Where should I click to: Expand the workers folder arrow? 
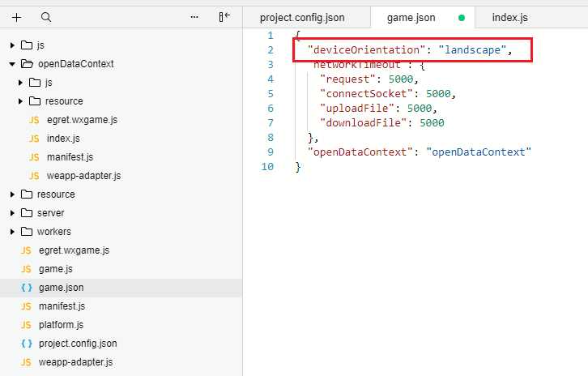(12, 232)
